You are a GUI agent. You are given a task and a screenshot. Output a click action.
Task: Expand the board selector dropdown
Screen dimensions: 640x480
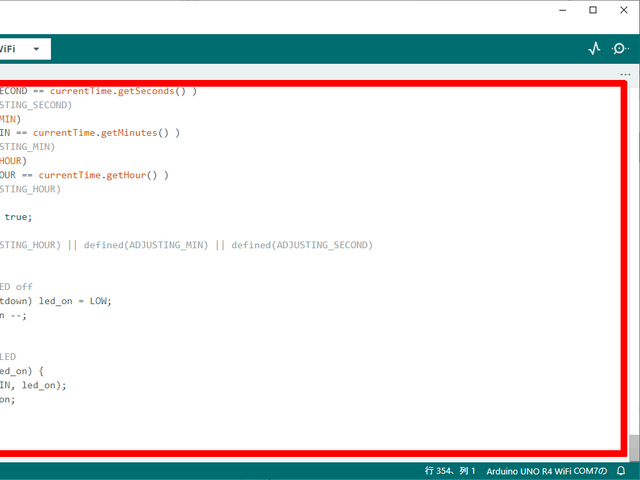[x=37, y=48]
